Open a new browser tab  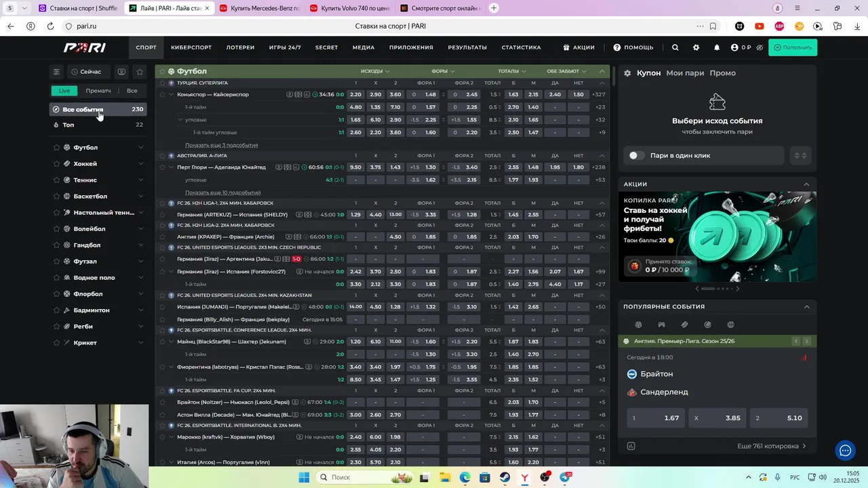click(x=494, y=8)
